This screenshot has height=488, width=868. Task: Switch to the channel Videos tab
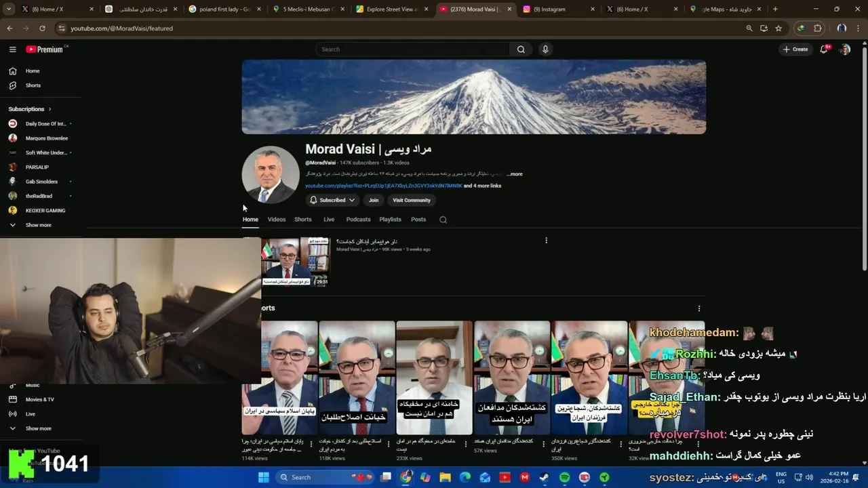pyautogui.click(x=277, y=220)
